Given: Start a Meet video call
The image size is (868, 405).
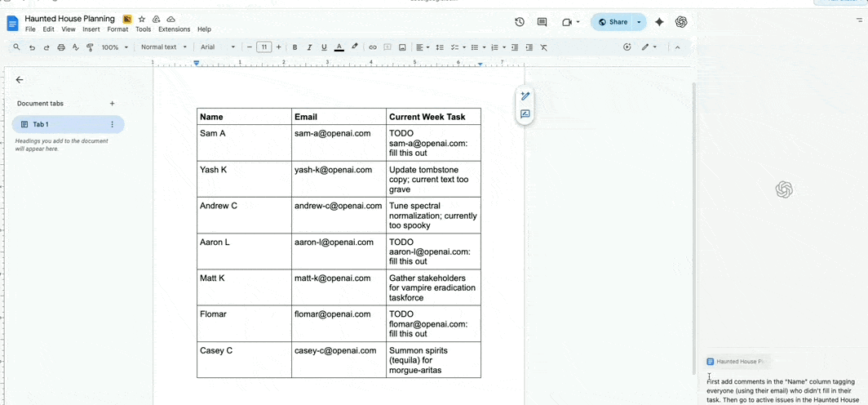Looking at the screenshot, I should [566, 22].
